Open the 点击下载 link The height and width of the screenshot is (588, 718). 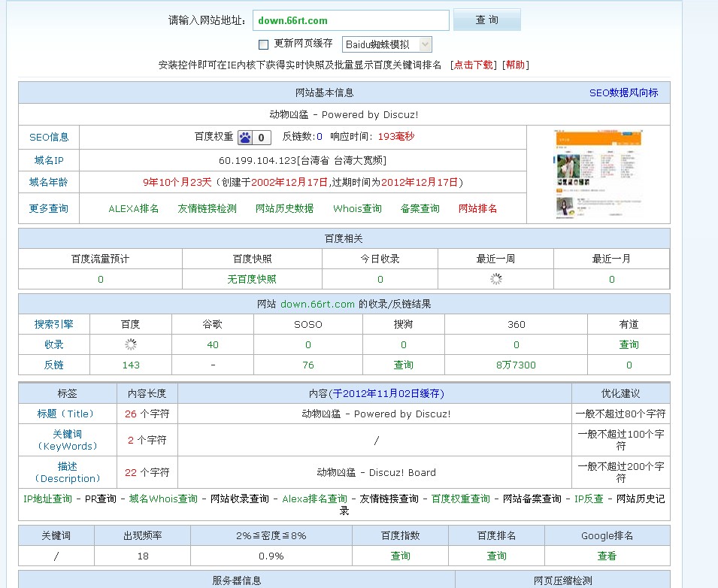474,65
